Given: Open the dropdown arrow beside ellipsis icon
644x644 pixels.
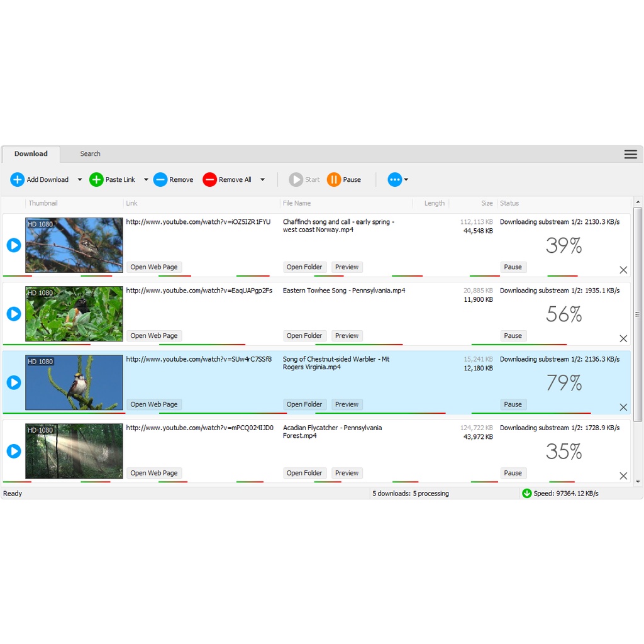Looking at the screenshot, I should (406, 179).
